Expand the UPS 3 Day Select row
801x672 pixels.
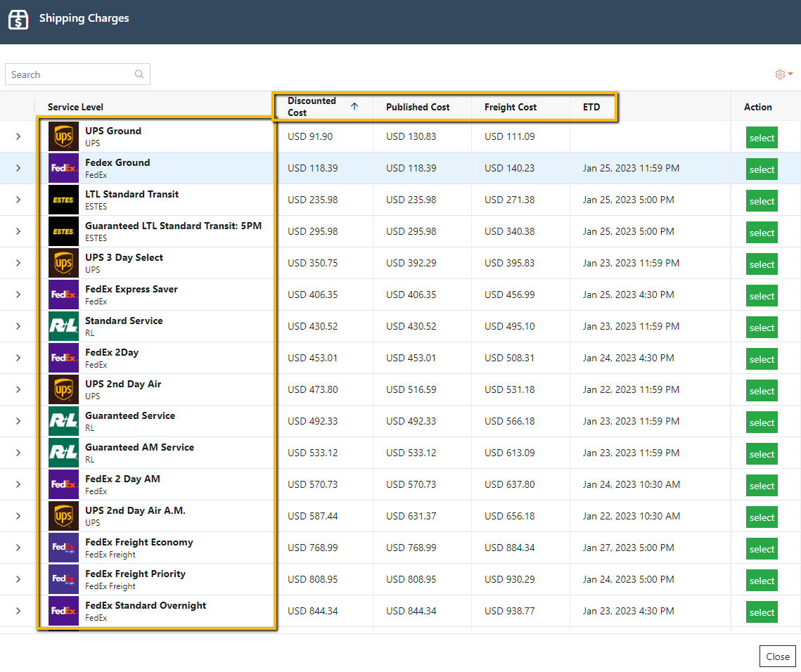click(18, 263)
